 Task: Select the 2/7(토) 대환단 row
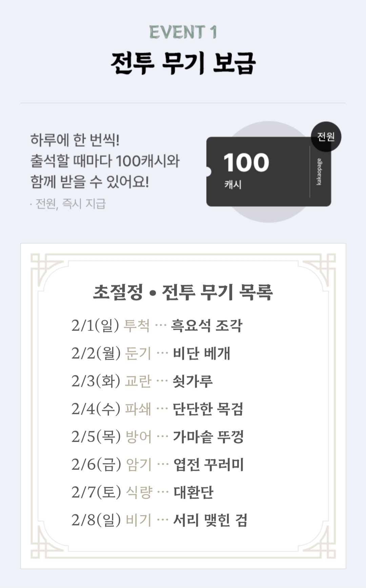[x=142, y=493]
